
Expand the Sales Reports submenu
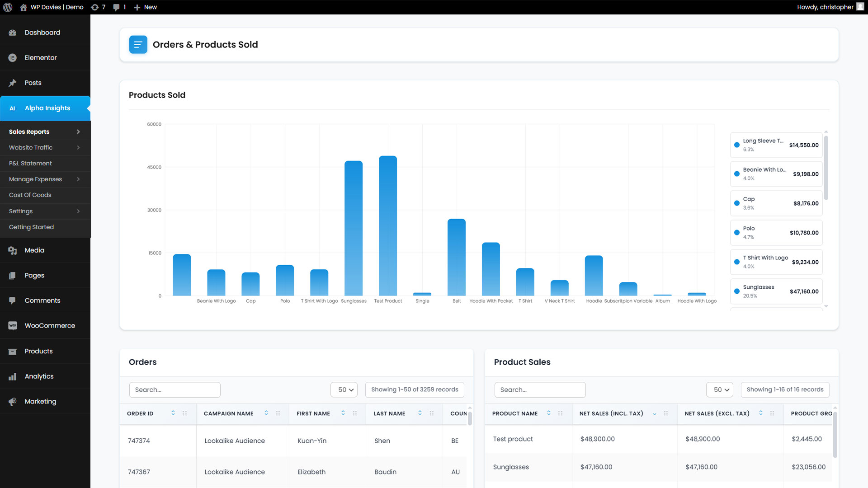(78, 131)
